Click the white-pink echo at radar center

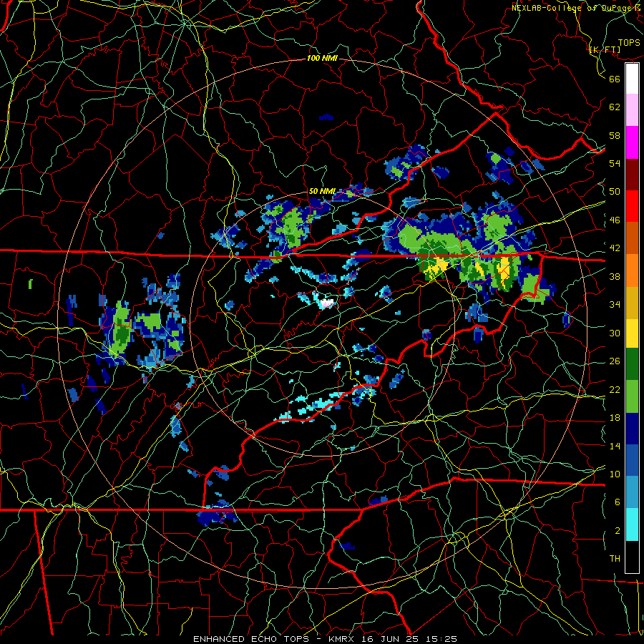point(327,304)
